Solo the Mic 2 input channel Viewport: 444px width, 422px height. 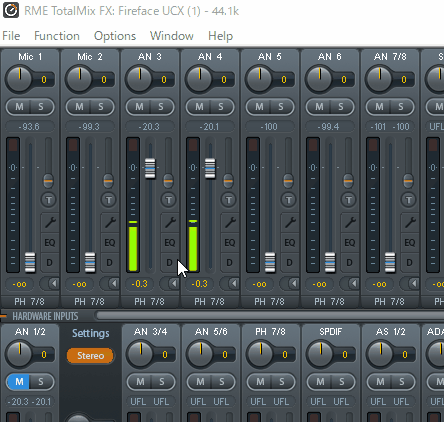[x=101, y=107]
